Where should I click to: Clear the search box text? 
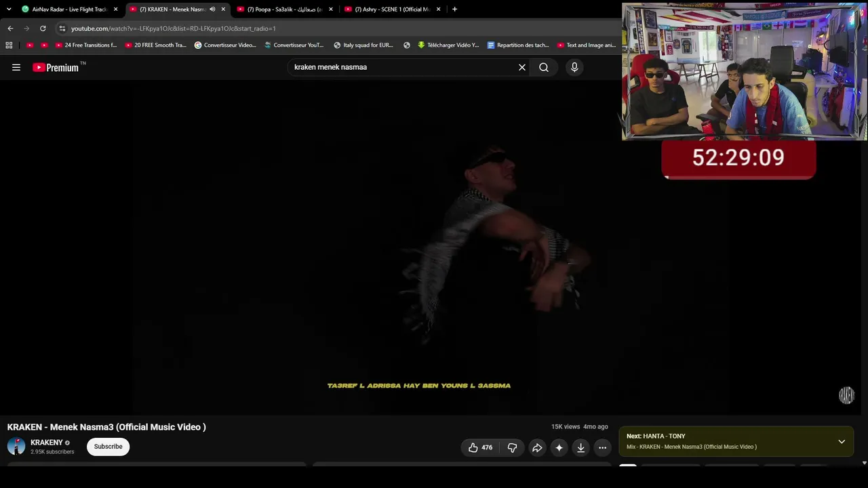point(522,67)
